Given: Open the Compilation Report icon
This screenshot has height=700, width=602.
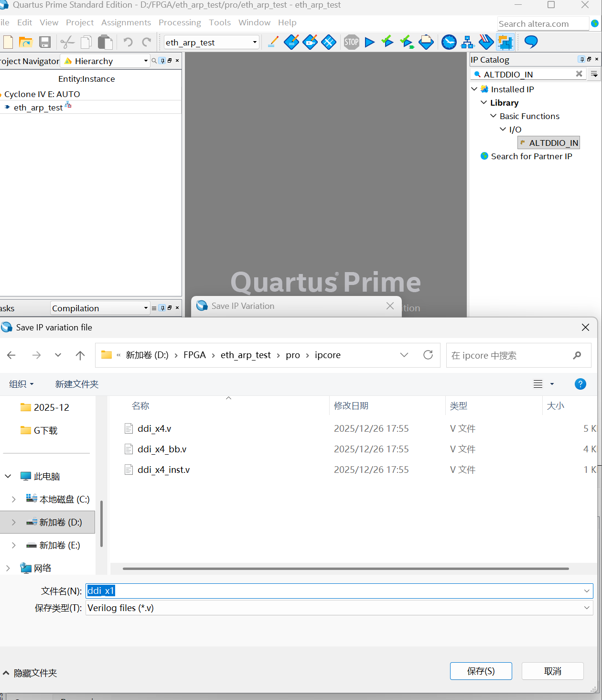Looking at the screenshot, I should [x=426, y=42].
